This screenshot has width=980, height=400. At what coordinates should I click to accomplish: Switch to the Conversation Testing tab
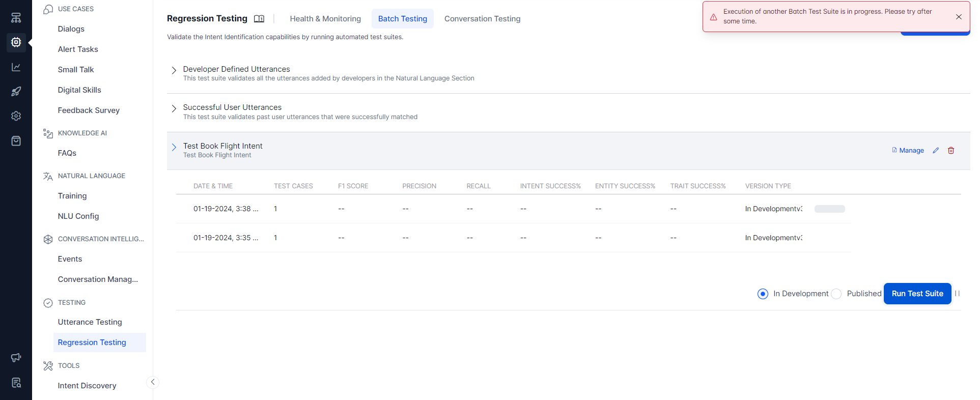pos(482,19)
